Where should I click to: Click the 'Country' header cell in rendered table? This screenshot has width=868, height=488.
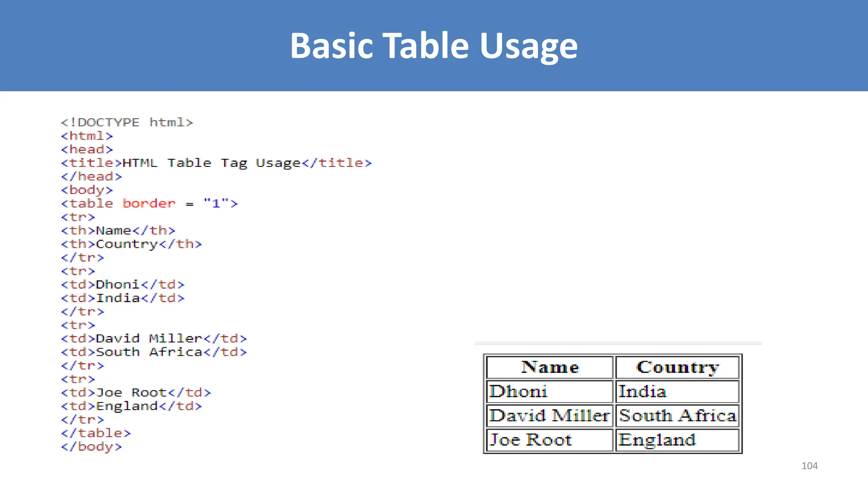(677, 367)
